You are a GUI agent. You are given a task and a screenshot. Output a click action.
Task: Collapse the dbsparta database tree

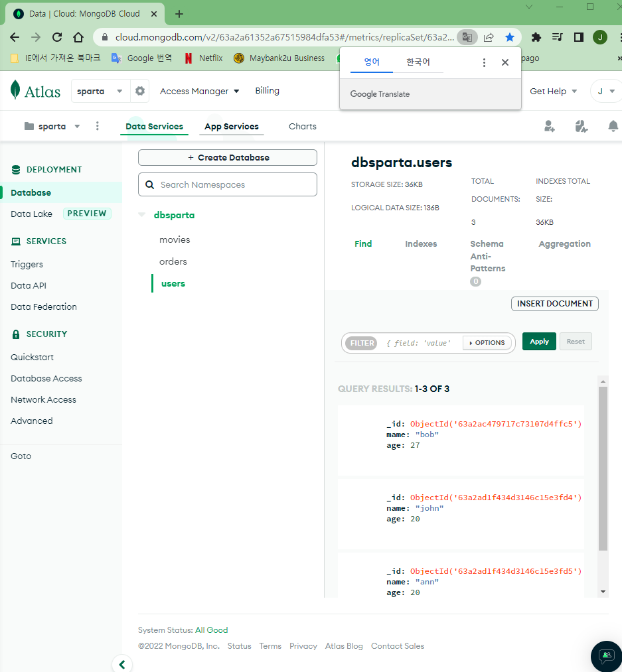(x=142, y=214)
